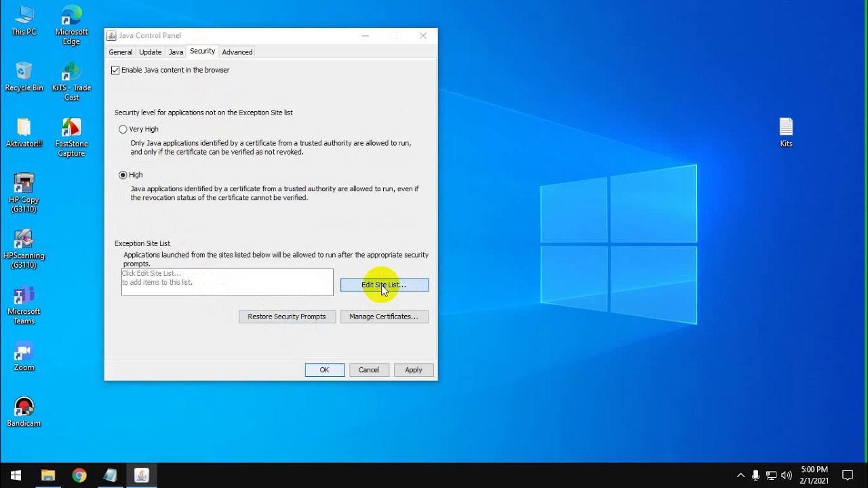Screen dimensions: 868x488
Task: Click Restore Security Prompts button
Action: (287, 317)
